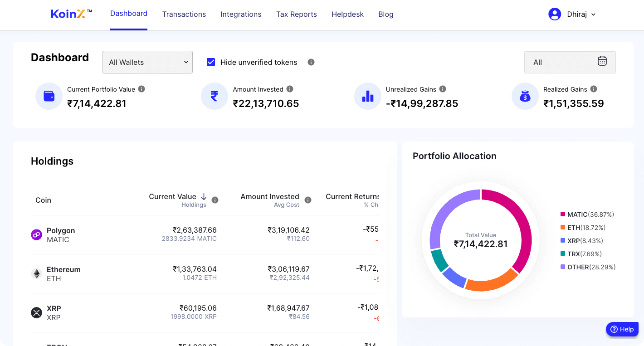644x346 pixels.
Task: Click the Amount Invested column header
Action: (270, 196)
